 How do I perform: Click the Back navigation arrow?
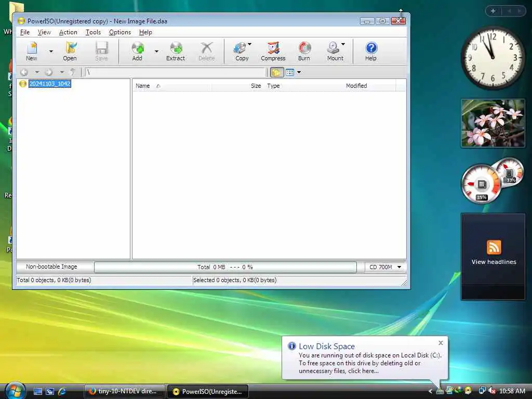pos(24,72)
